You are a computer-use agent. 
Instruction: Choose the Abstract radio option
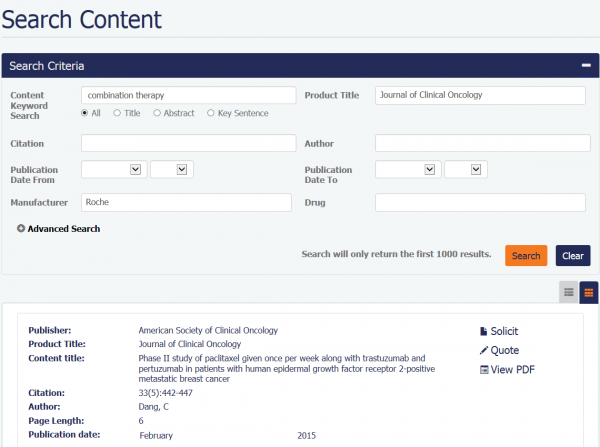157,113
